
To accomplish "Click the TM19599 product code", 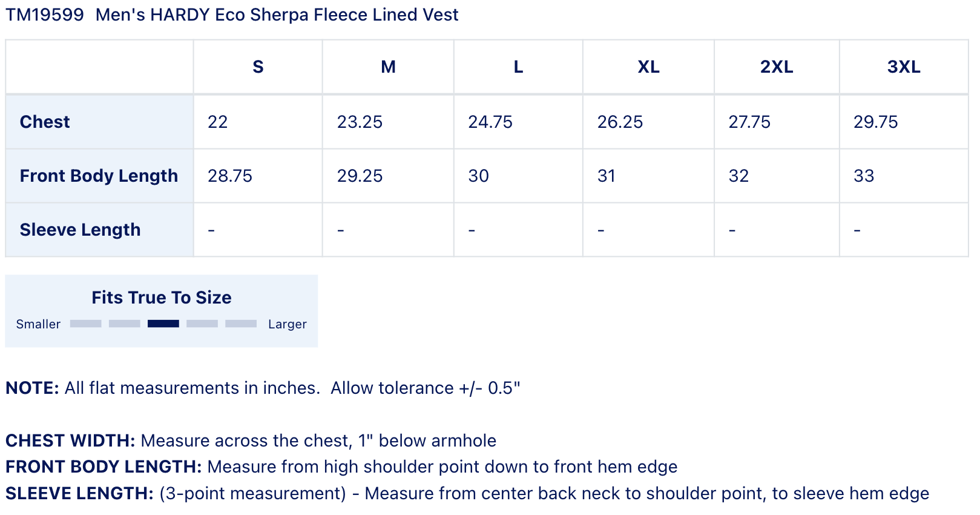I will click(x=45, y=15).
